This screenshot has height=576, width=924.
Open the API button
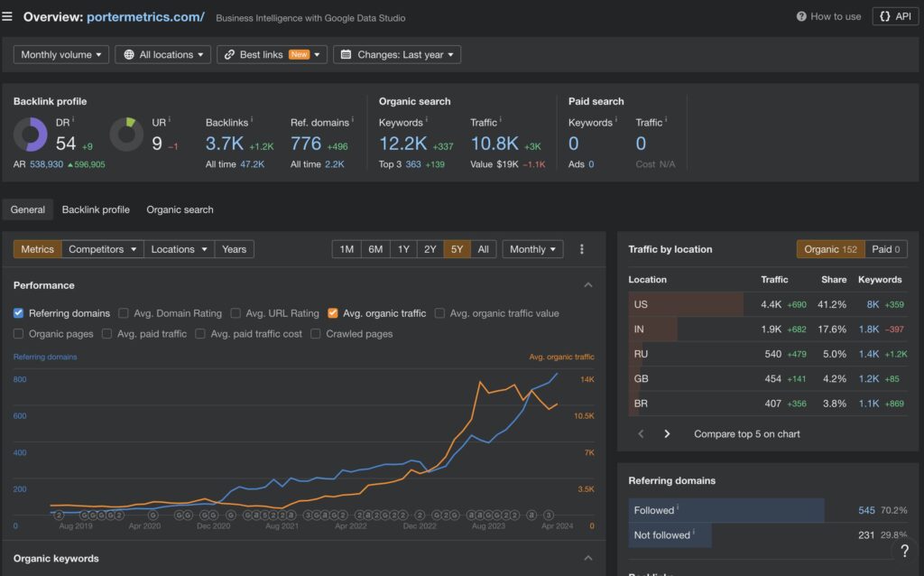[894, 16]
